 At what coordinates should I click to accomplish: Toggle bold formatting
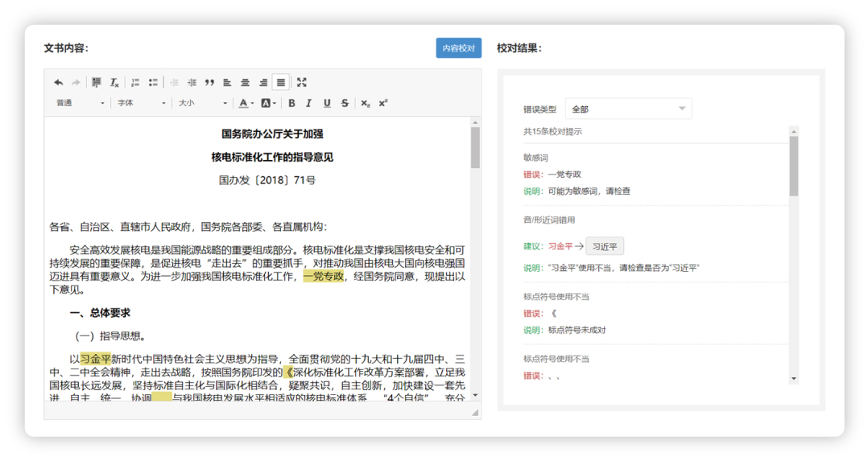tap(291, 103)
